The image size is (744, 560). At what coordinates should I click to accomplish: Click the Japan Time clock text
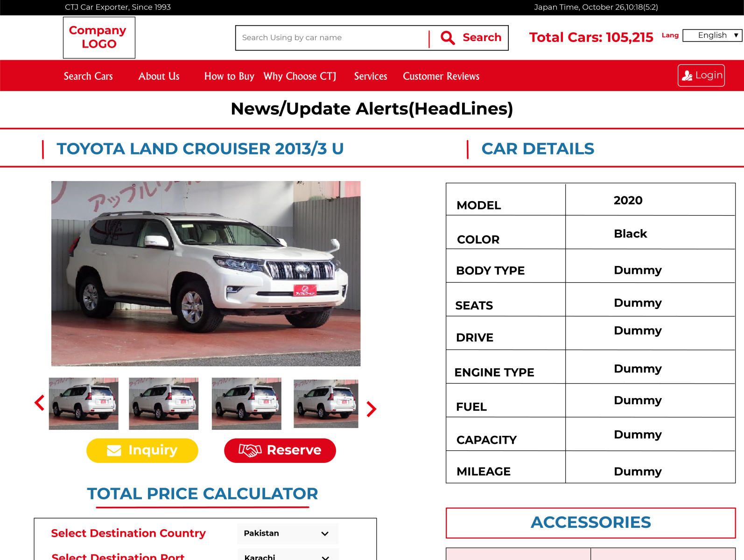[596, 7]
